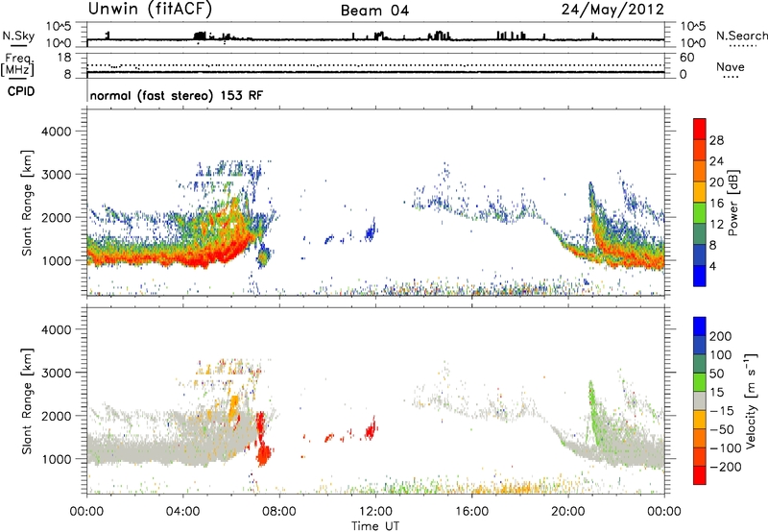
Task: Click the 'Power [dB]' colorbar label
Action: 732,203
